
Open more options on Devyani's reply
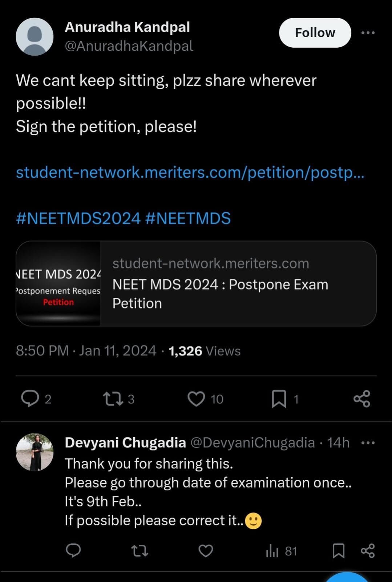[368, 443]
